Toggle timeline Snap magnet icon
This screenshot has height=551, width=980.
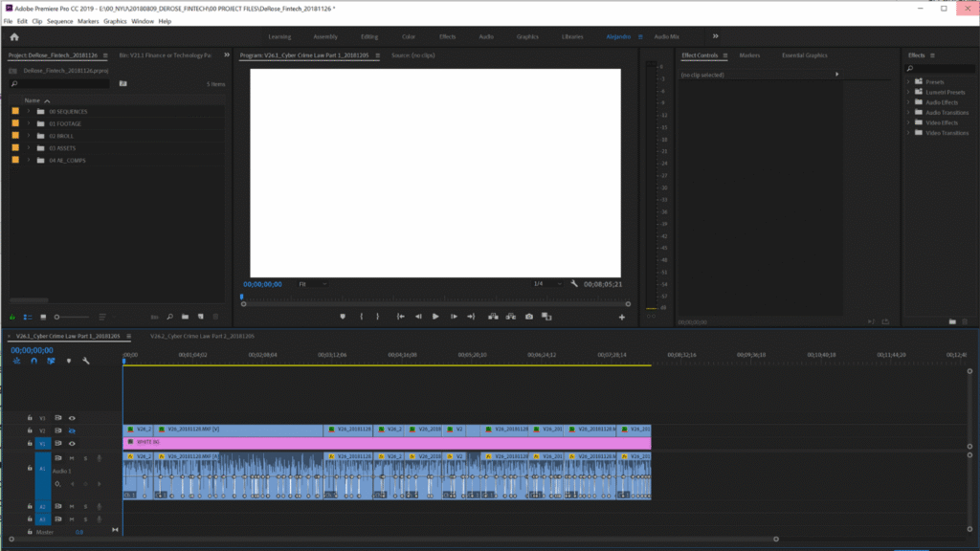(x=33, y=361)
